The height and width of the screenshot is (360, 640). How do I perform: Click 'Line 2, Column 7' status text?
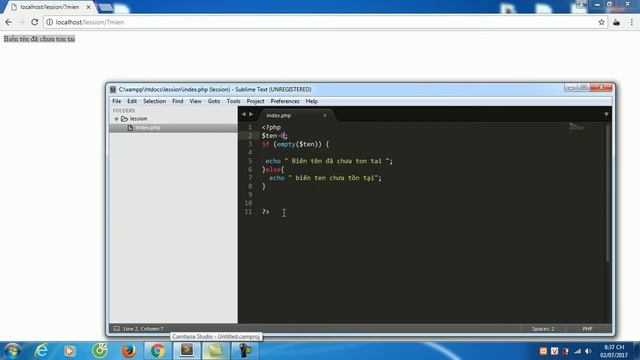[x=143, y=329]
